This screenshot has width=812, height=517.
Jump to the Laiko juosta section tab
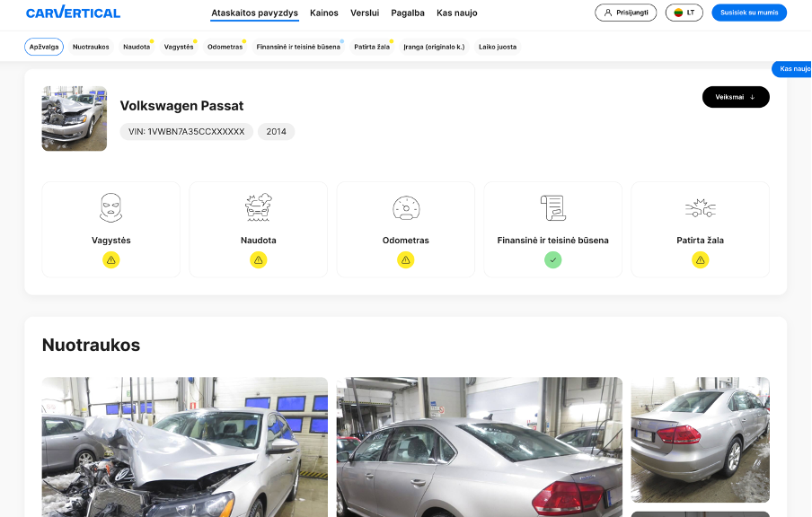point(497,47)
